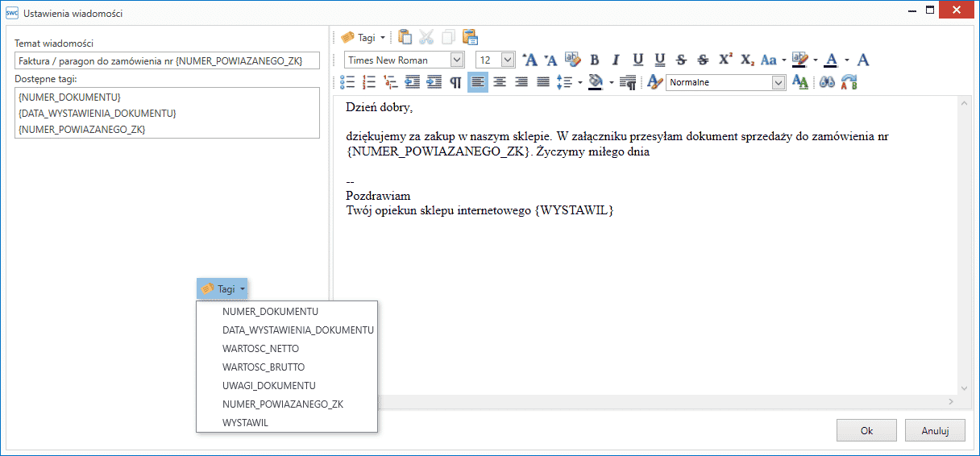980x456 pixels.
Task: Open the Times New Roman font dropdown
Action: [458, 60]
